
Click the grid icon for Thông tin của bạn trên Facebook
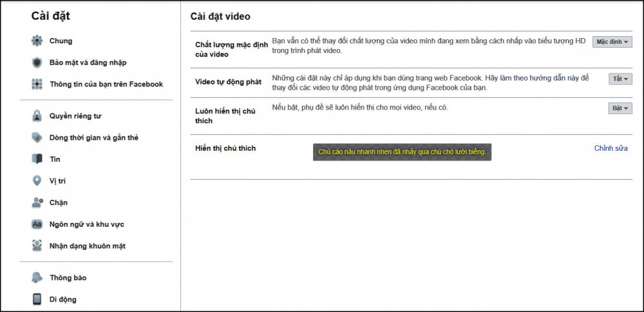click(x=37, y=84)
